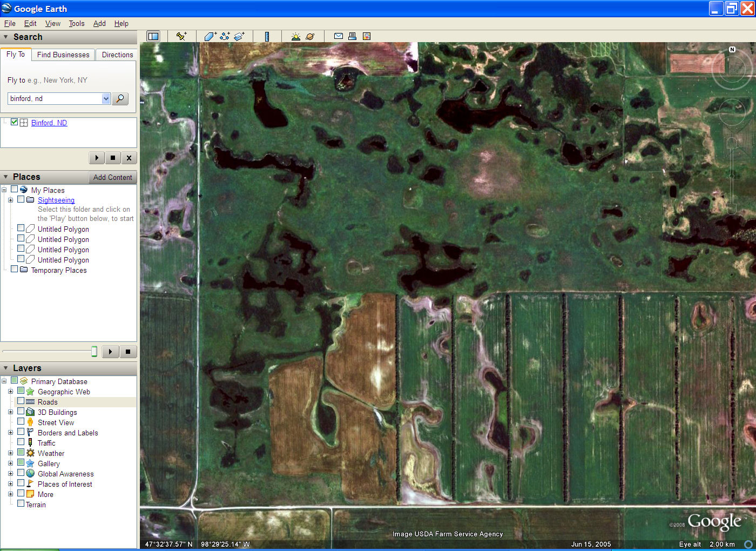Collapse the Places panel header triangle
The width and height of the screenshot is (756, 551).
(x=6, y=177)
